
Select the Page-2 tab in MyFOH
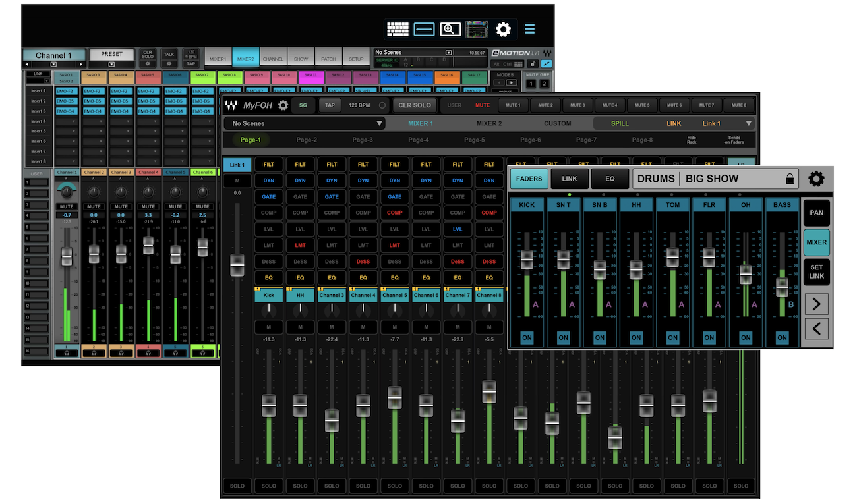(x=307, y=140)
